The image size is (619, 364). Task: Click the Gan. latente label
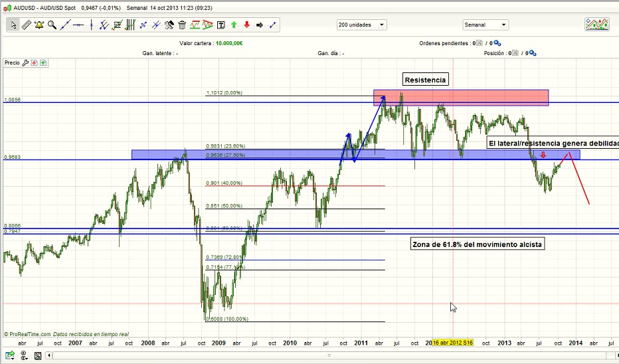click(x=160, y=53)
